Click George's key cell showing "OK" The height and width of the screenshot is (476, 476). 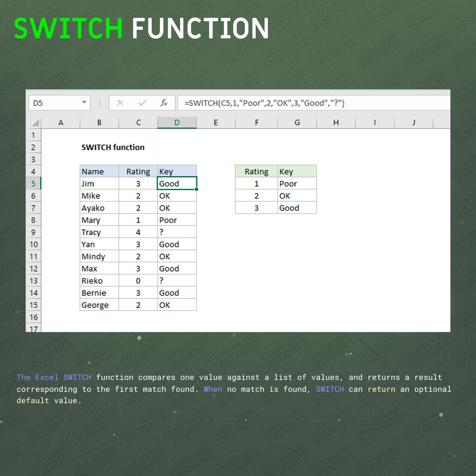click(x=177, y=305)
